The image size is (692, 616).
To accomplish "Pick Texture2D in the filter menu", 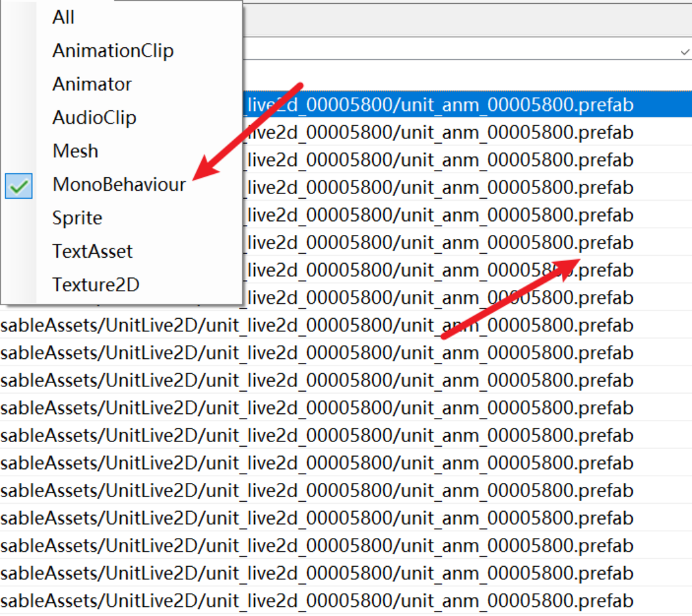I will 96,285.
